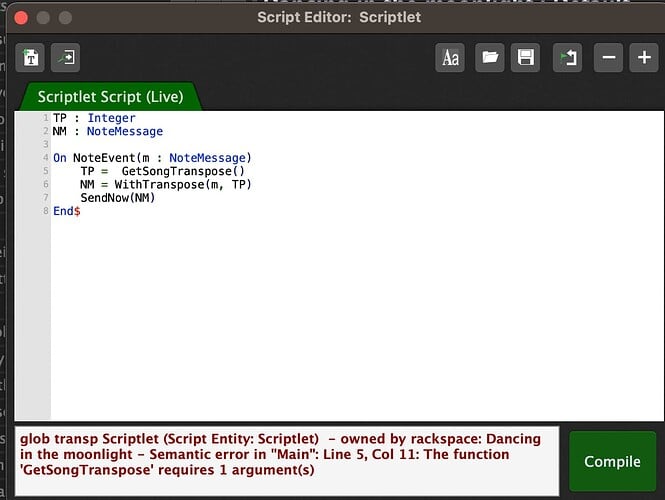
Task: Click the NM : NoteMessage declaration line
Action: 108,131
